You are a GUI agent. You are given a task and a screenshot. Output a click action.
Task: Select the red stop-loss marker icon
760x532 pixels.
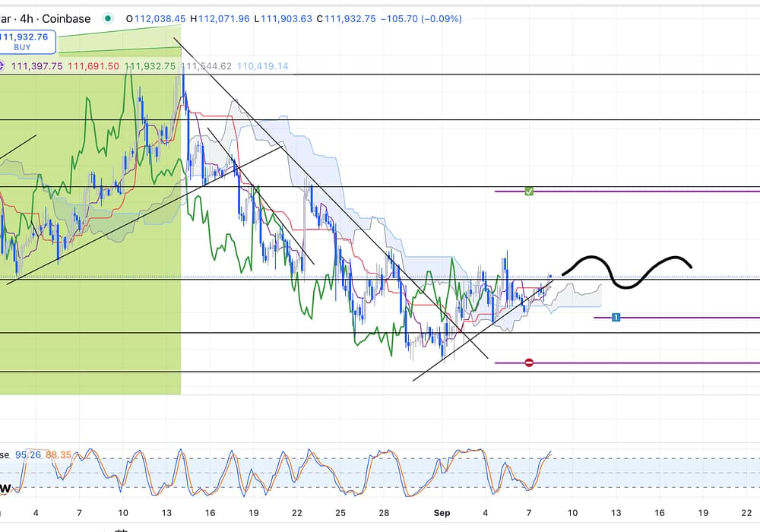pyautogui.click(x=529, y=363)
